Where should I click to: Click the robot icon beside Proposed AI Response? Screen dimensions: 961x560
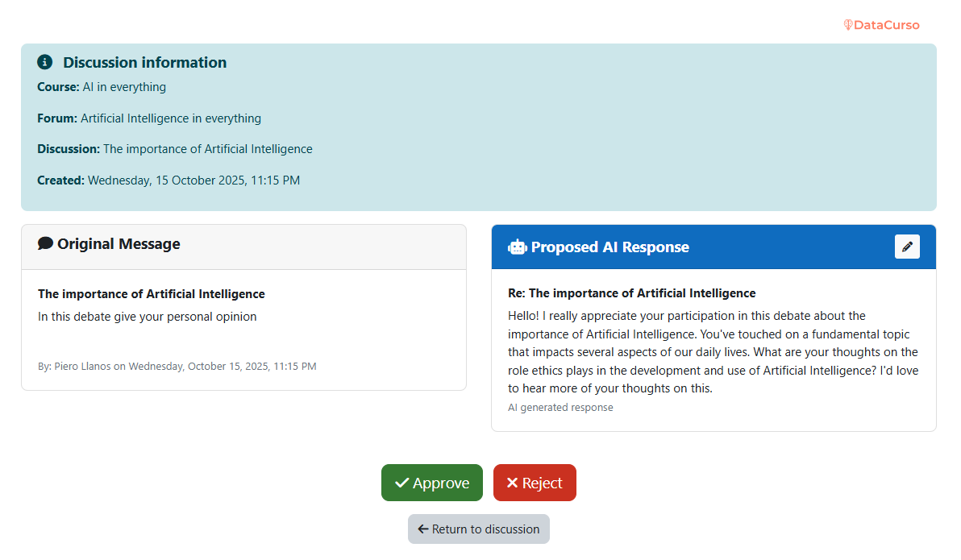click(517, 247)
